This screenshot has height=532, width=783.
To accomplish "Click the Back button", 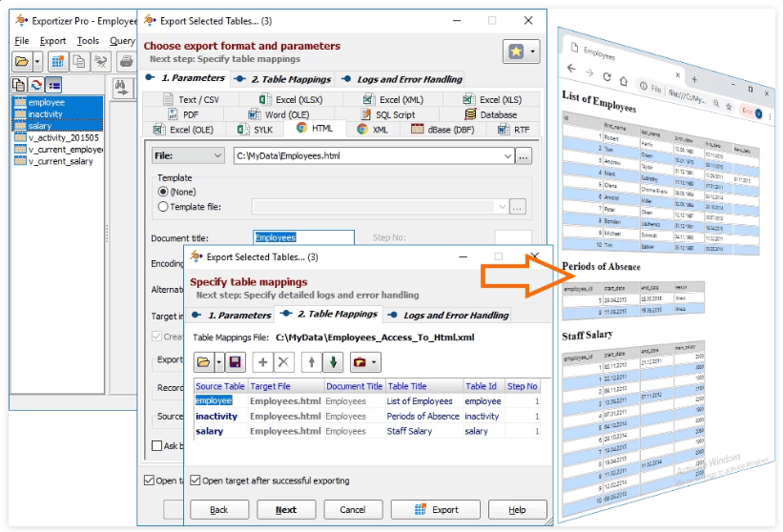I will (x=219, y=509).
